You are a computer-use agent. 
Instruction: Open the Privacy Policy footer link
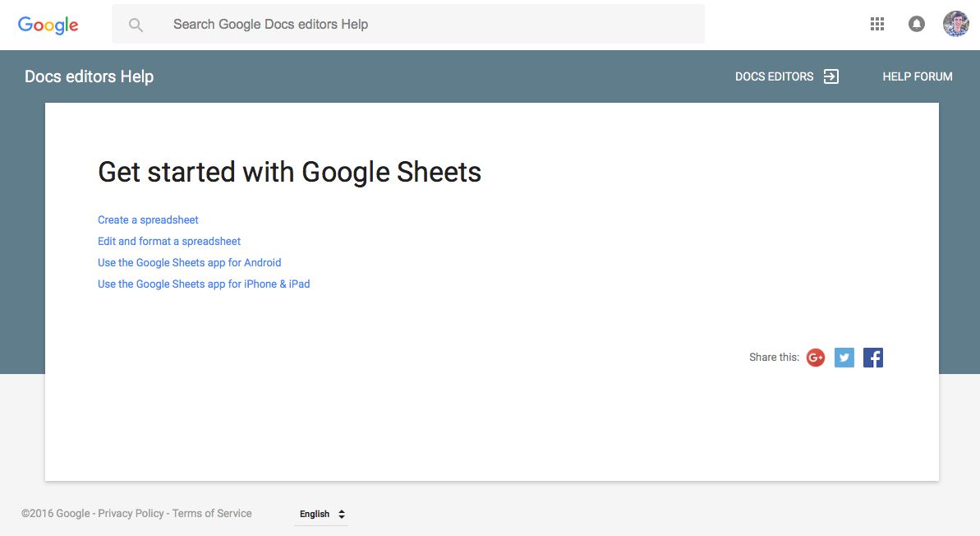(131, 513)
